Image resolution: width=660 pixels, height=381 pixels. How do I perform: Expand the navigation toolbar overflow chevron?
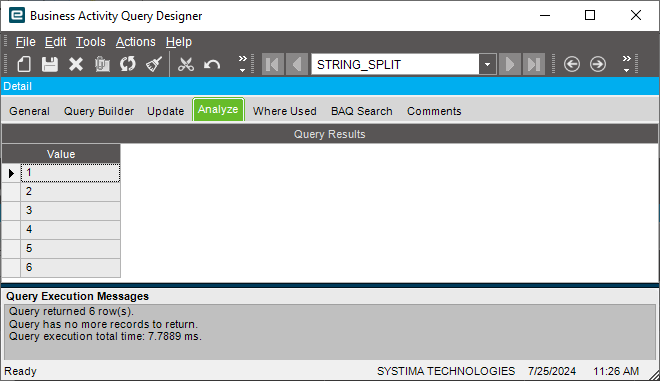(627, 64)
